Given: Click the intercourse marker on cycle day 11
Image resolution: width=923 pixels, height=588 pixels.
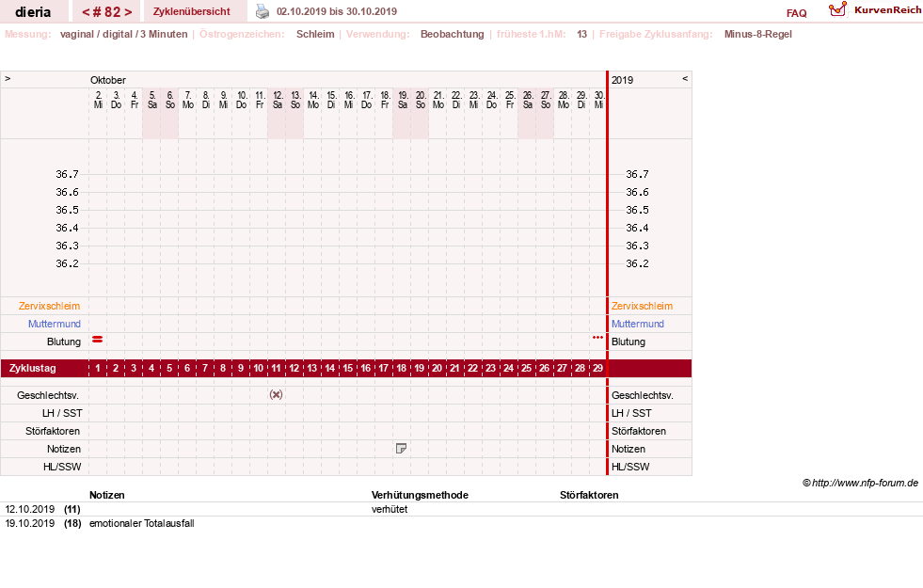Looking at the screenshot, I should pos(276,395).
